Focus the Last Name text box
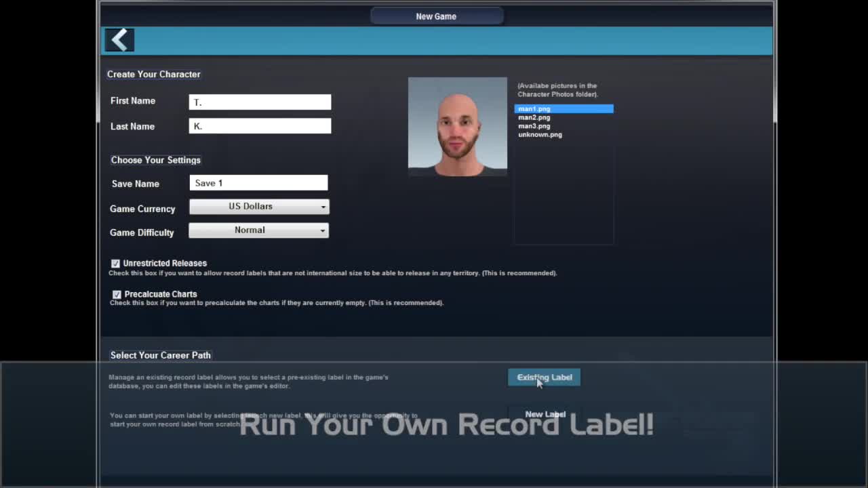Image resolution: width=868 pixels, height=488 pixels. click(260, 126)
